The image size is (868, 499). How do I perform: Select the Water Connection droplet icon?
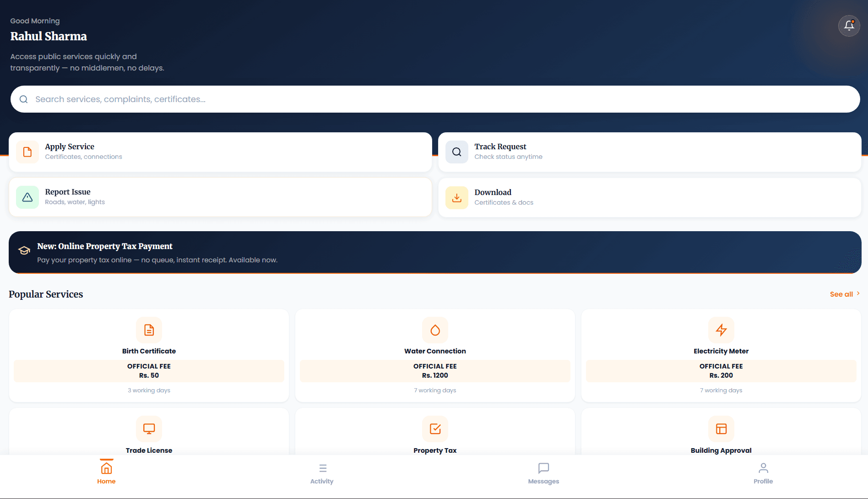tap(435, 330)
